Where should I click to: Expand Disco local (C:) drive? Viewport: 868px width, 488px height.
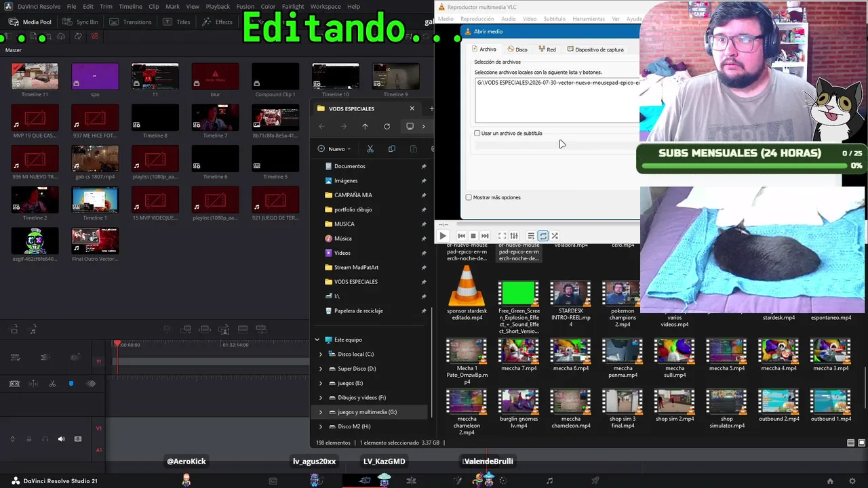(321, 354)
